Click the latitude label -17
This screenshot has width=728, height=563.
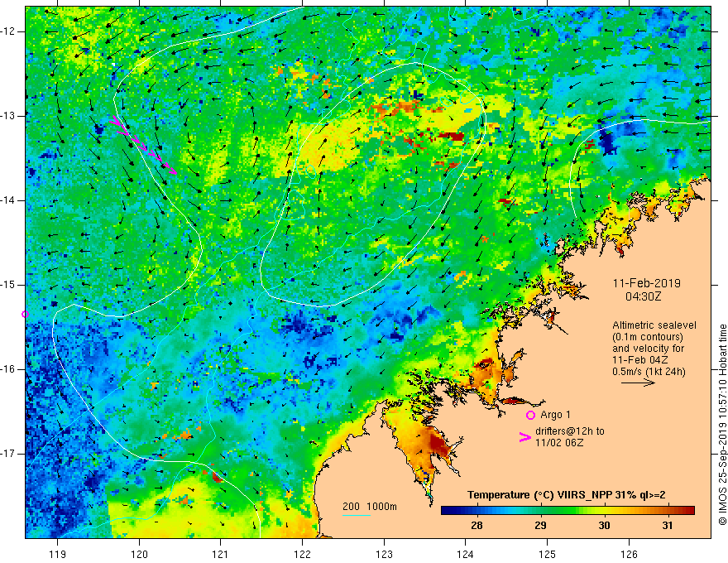(8, 454)
